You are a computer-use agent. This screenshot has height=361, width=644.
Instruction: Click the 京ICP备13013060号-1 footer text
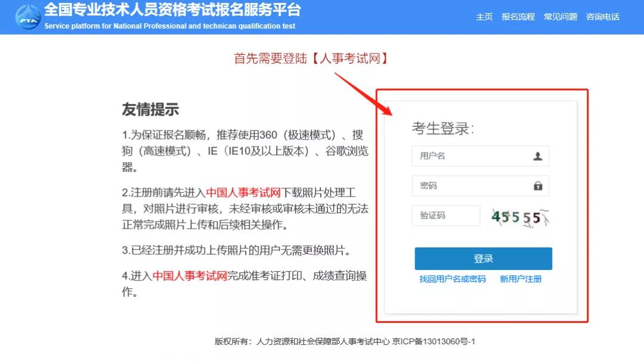(434, 341)
